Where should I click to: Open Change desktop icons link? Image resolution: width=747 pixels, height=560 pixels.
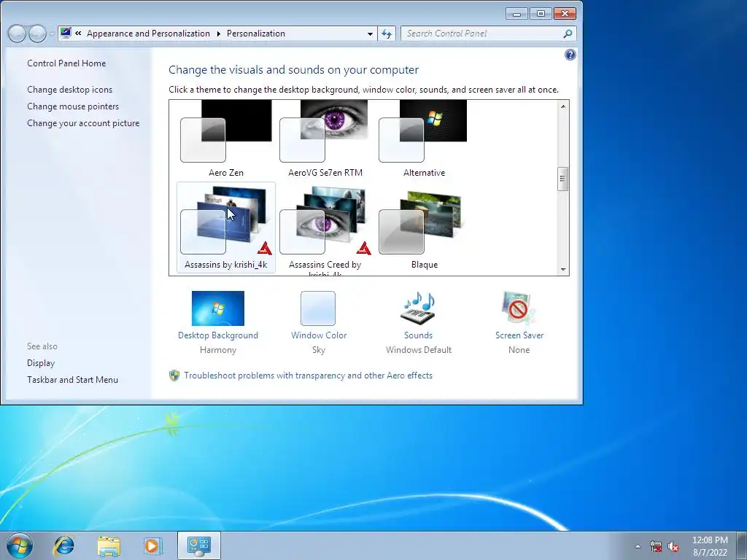(x=69, y=90)
